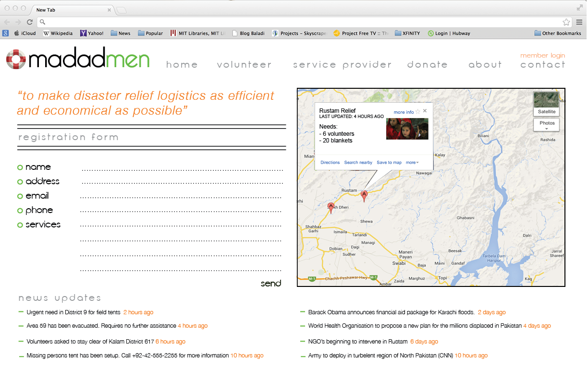Open the MIT Libraries bookmark
This screenshot has width=588, height=380.
[197, 33]
